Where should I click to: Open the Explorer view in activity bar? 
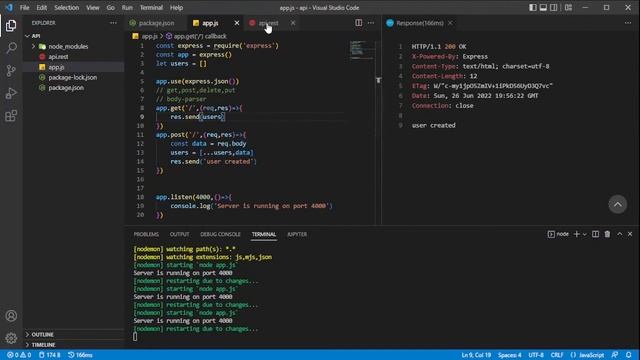(11, 26)
